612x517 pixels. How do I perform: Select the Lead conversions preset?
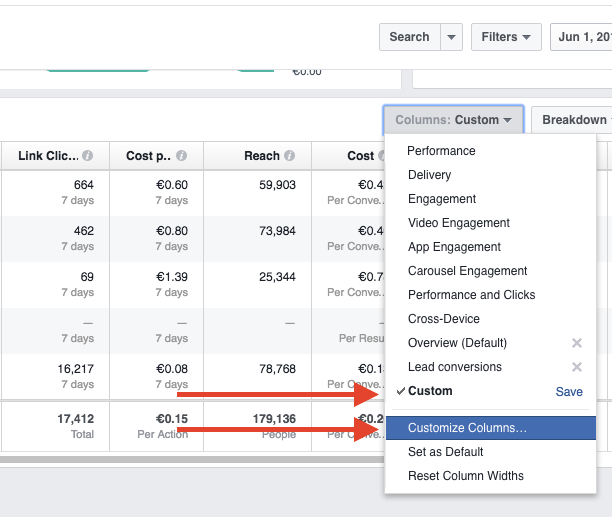pyautogui.click(x=455, y=367)
